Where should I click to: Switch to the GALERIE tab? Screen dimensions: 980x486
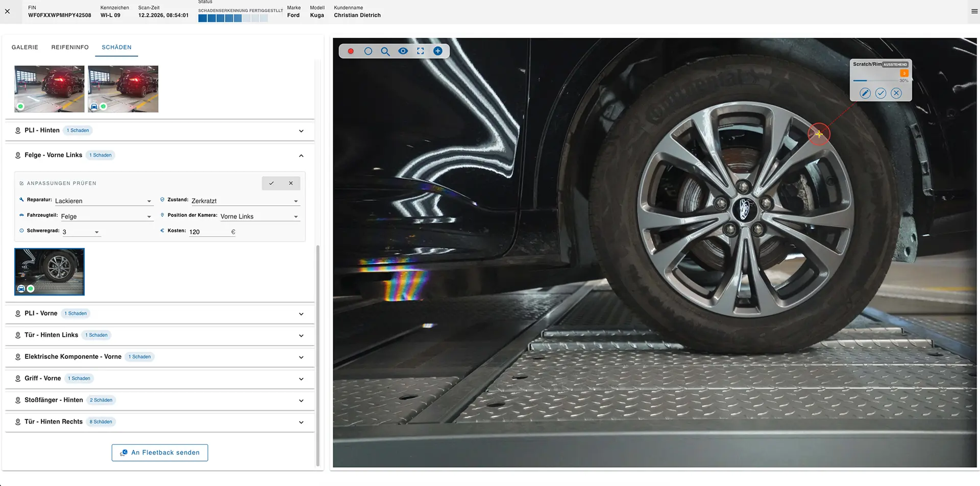[24, 47]
